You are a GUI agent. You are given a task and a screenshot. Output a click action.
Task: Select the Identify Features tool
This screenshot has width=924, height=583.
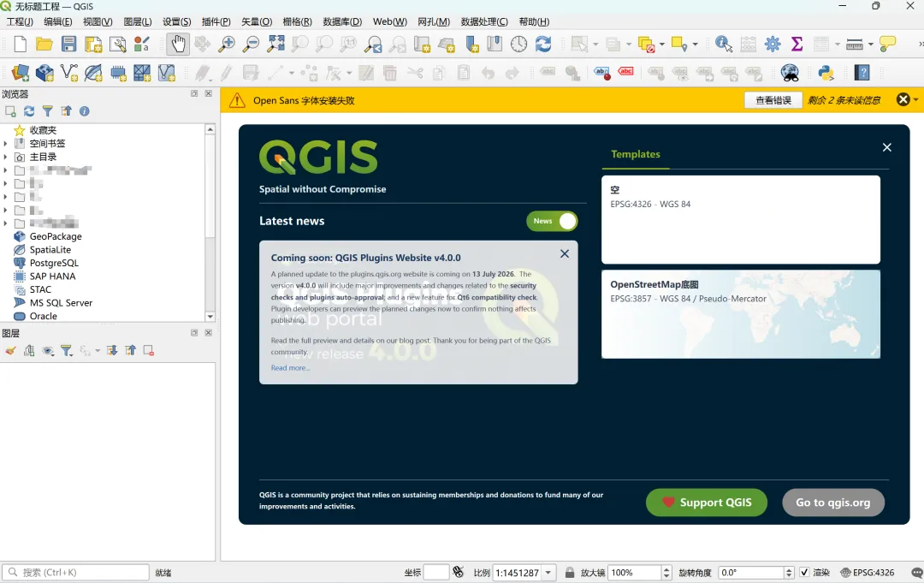(x=723, y=45)
